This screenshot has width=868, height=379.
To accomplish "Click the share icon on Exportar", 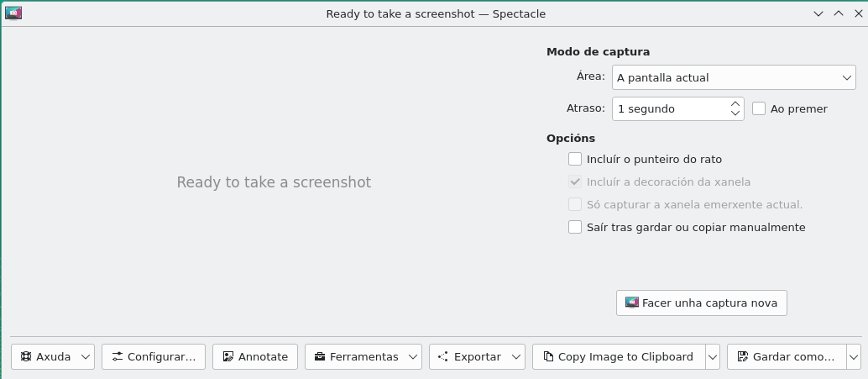I will click(443, 357).
